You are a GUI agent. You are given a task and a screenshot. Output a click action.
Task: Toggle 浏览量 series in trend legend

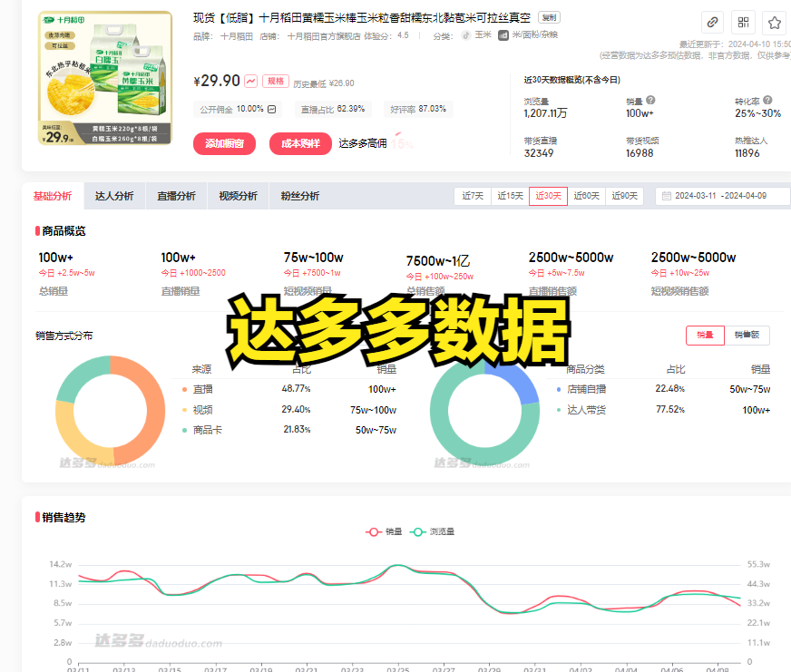tap(433, 532)
